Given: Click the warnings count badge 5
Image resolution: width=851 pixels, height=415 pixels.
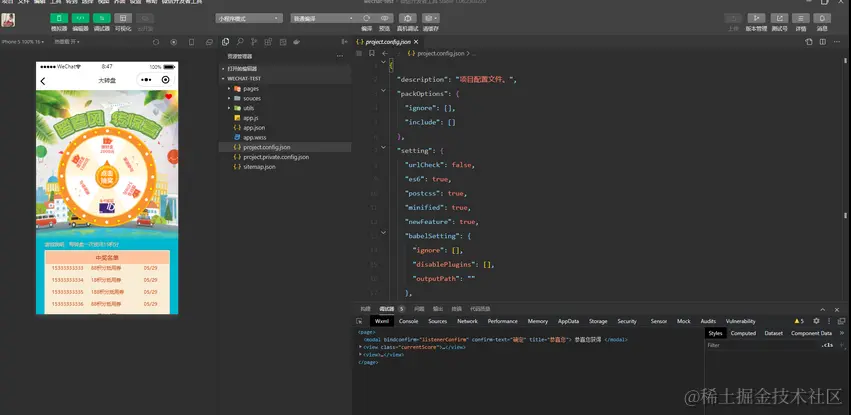Looking at the screenshot, I should click(799, 321).
